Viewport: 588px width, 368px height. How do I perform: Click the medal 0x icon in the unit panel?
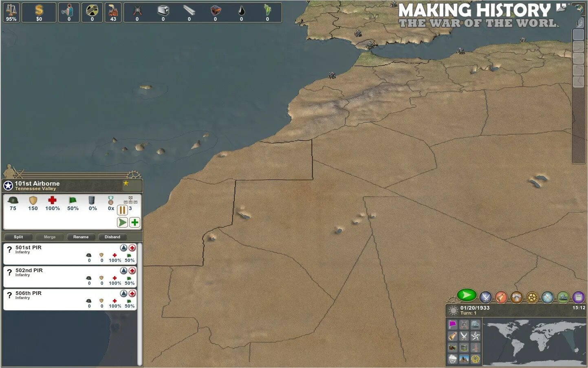110,203
